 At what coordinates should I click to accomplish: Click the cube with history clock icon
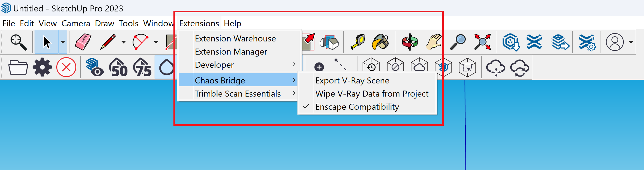click(371, 65)
